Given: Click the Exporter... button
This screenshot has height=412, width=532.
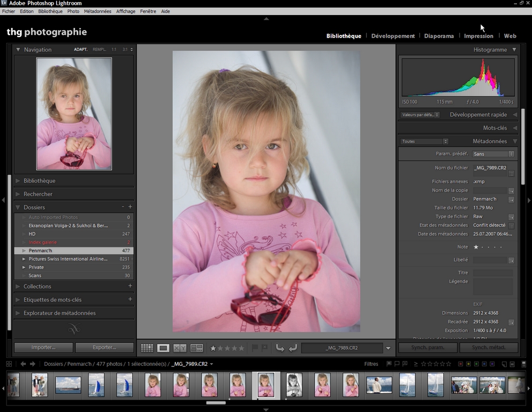Looking at the screenshot, I should click(x=104, y=348).
